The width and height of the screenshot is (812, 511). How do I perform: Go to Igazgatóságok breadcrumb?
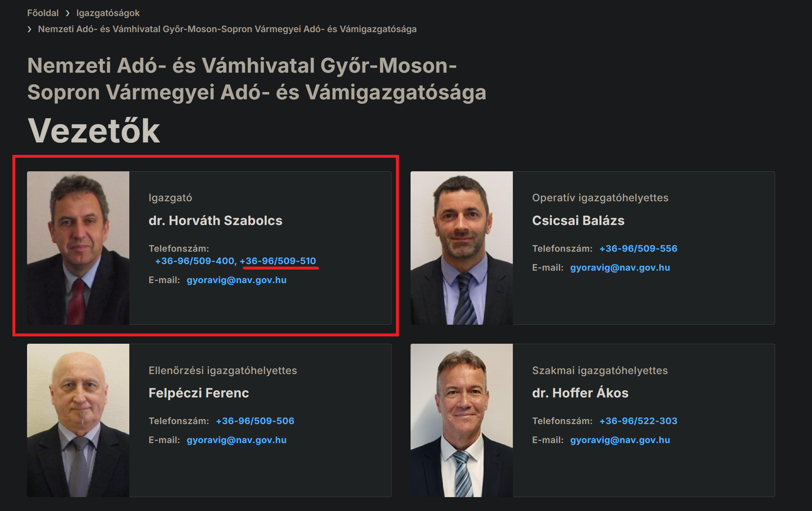108,13
